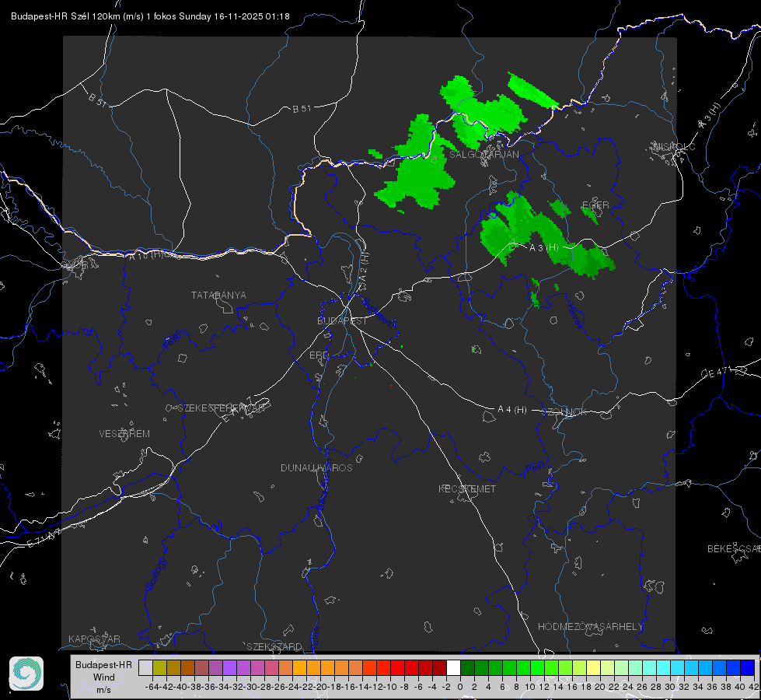The height and width of the screenshot is (700, 761).
Task: Click the swirl logo icon beside the legend
Action: pyautogui.click(x=26, y=674)
